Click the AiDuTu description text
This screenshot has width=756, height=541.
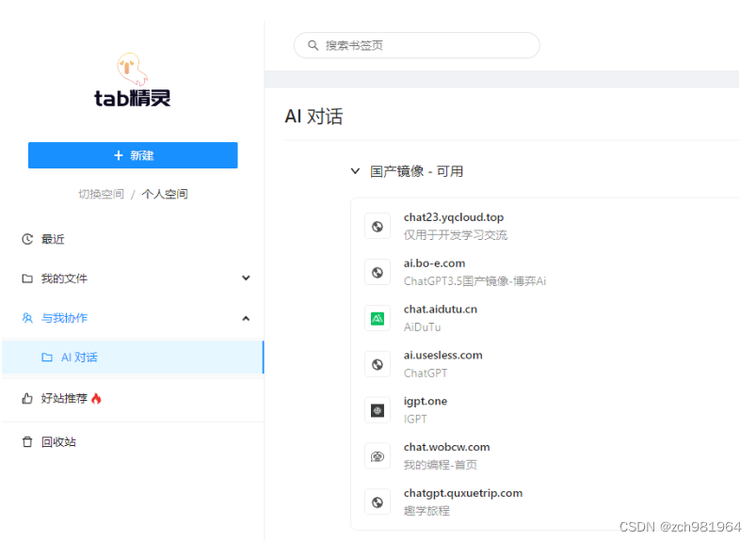pyautogui.click(x=423, y=327)
